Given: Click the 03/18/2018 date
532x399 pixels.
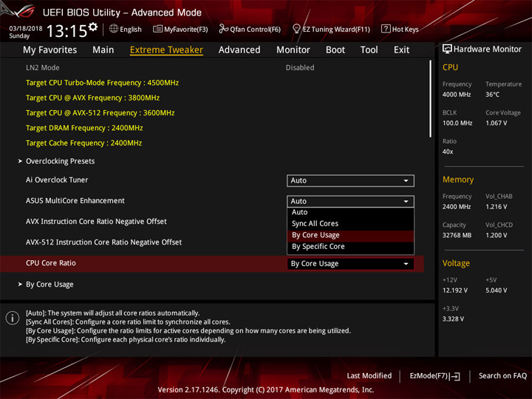Looking at the screenshot, I should tap(26, 29).
